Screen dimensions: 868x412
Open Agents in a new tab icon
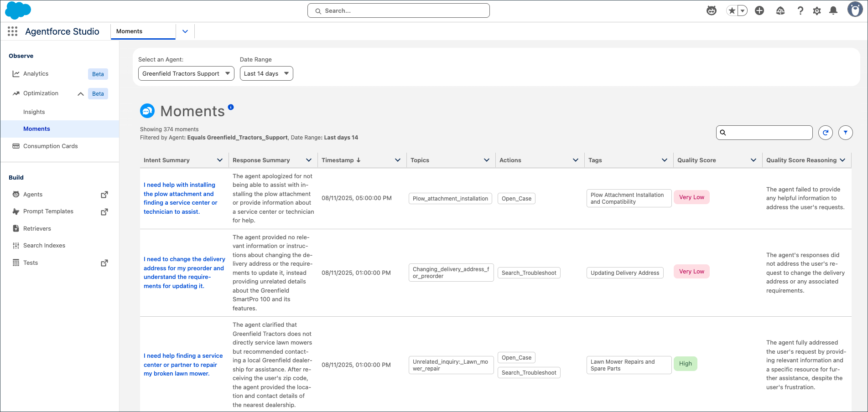(x=104, y=195)
